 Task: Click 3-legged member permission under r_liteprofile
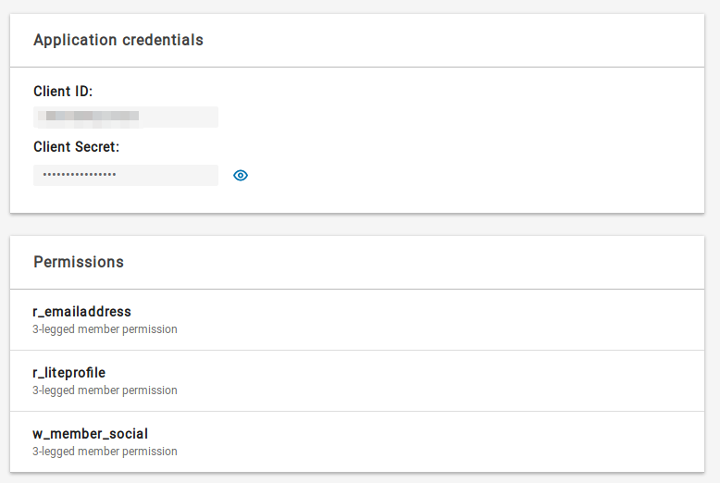105,390
